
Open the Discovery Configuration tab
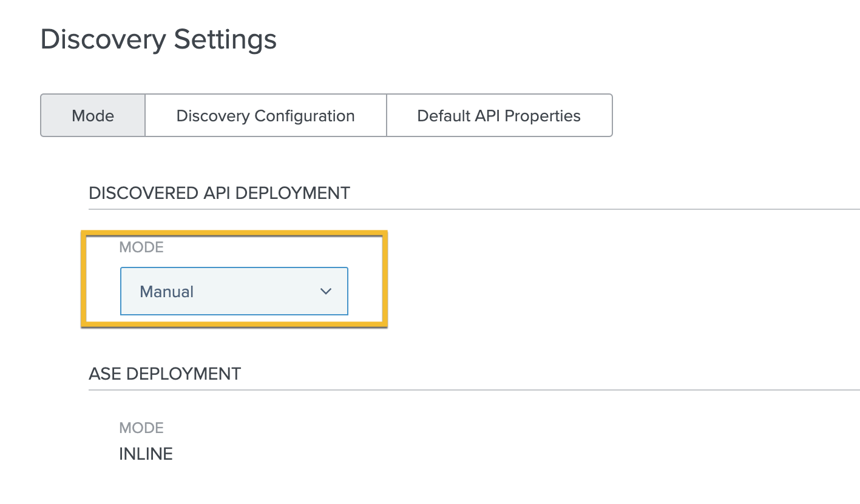pyautogui.click(x=265, y=115)
